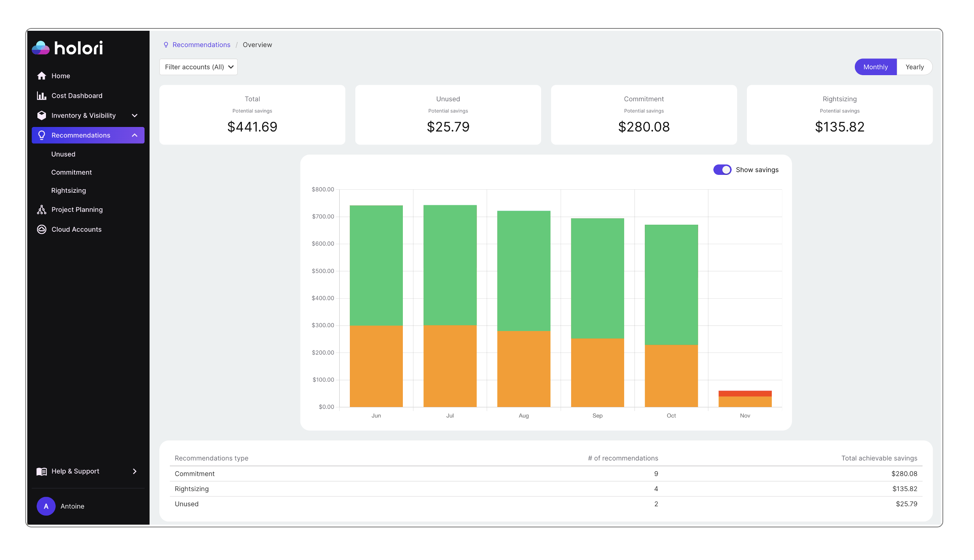Viewport: 974px width, 560px height.
Task: Click the Recommendations lightbulb icon in sidebar
Action: (42, 135)
